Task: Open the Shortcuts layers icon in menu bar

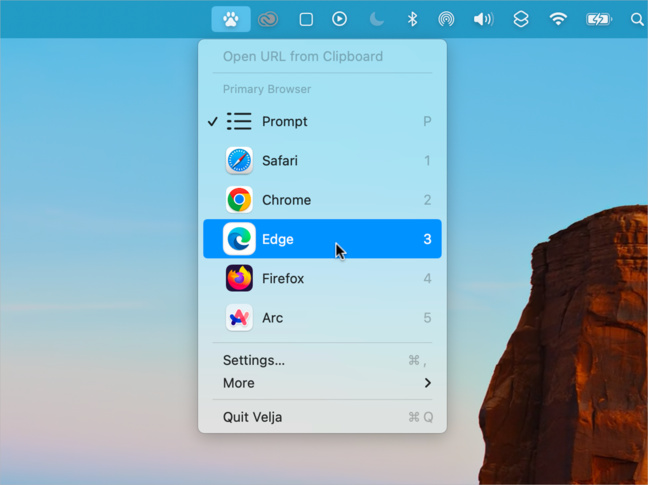Action: tap(521, 19)
